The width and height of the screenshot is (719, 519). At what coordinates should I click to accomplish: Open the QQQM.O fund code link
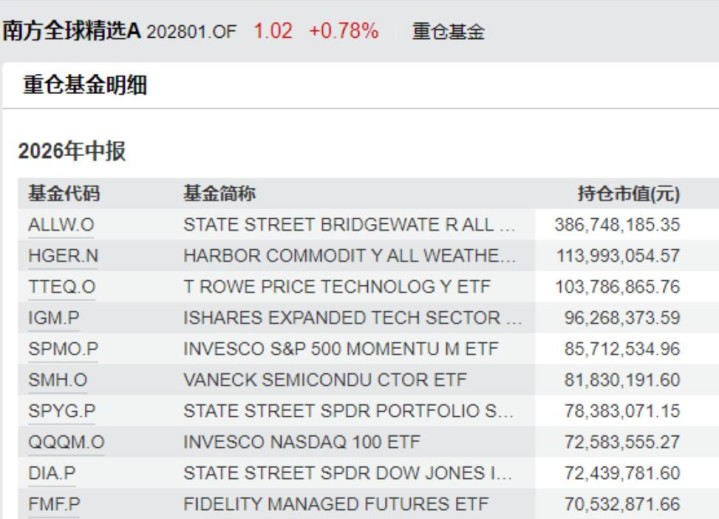(66, 442)
